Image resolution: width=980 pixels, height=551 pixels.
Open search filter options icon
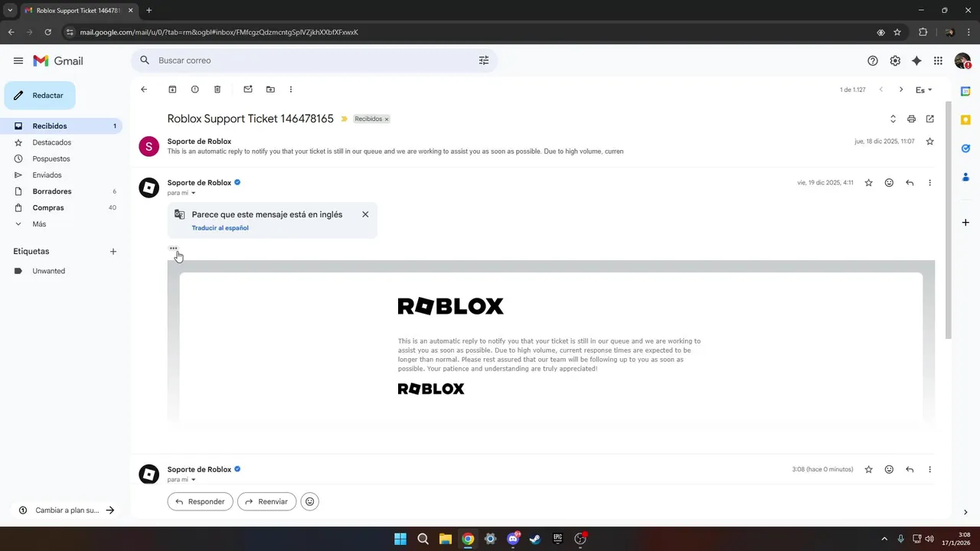click(x=484, y=60)
